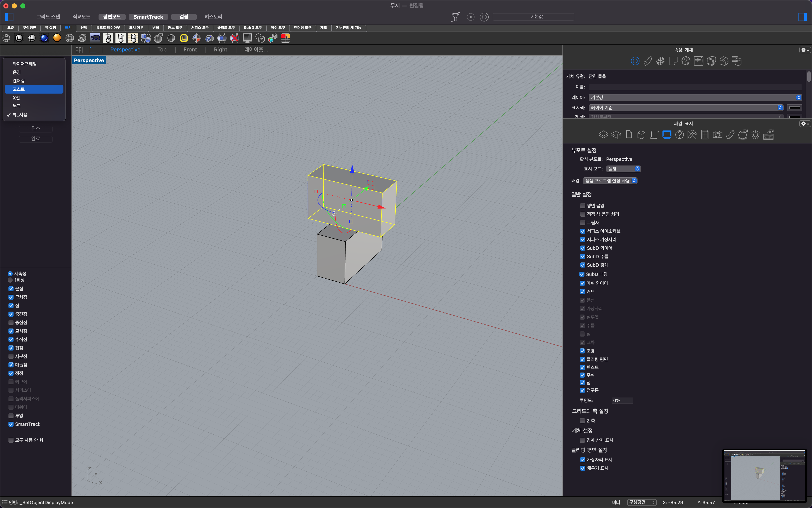Select 고스트 from the display list
This screenshot has width=812, height=508.
[34, 89]
